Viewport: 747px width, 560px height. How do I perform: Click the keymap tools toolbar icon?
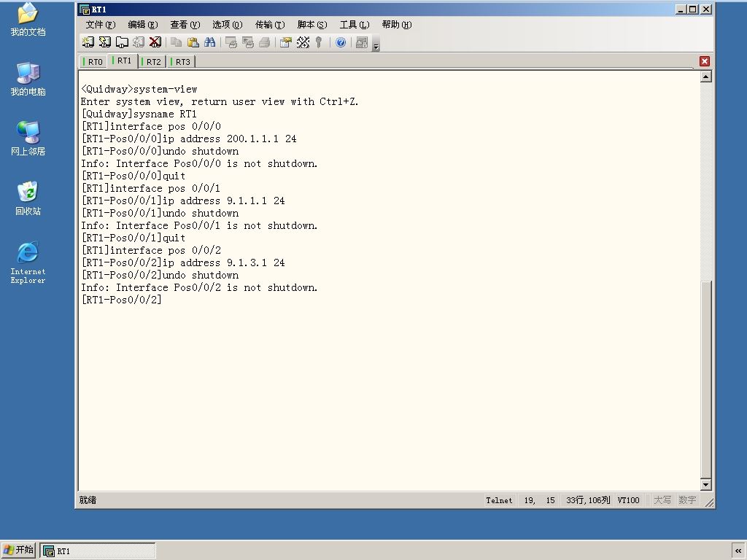pos(303,42)
